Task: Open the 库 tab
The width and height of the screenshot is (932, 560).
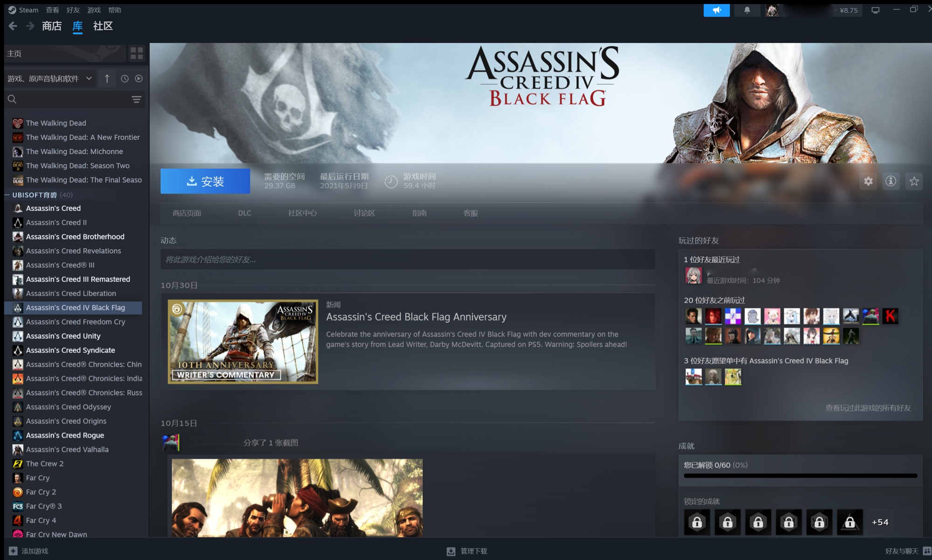Action: tap(77, 26)
